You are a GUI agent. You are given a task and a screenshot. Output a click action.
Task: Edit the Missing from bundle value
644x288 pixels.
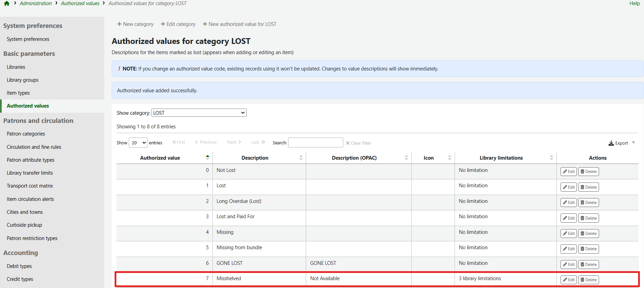[x=568, y=249]
